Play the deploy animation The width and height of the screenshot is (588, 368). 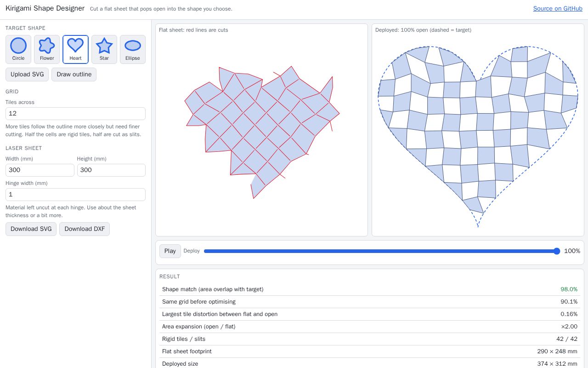click(170, 251)
